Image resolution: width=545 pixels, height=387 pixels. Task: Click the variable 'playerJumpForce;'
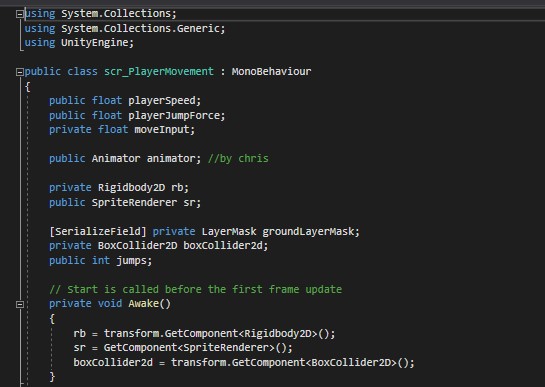pyautogui.click(x=177, y=115)
